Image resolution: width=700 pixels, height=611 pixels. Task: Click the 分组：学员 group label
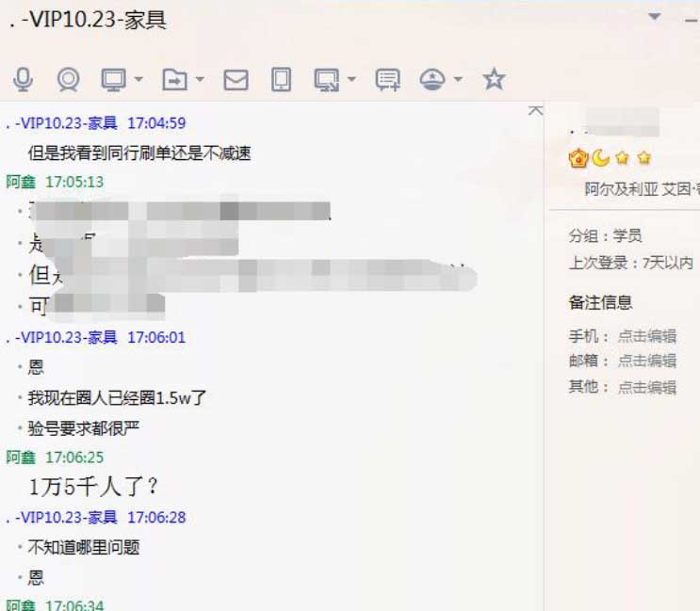(606, 235)
